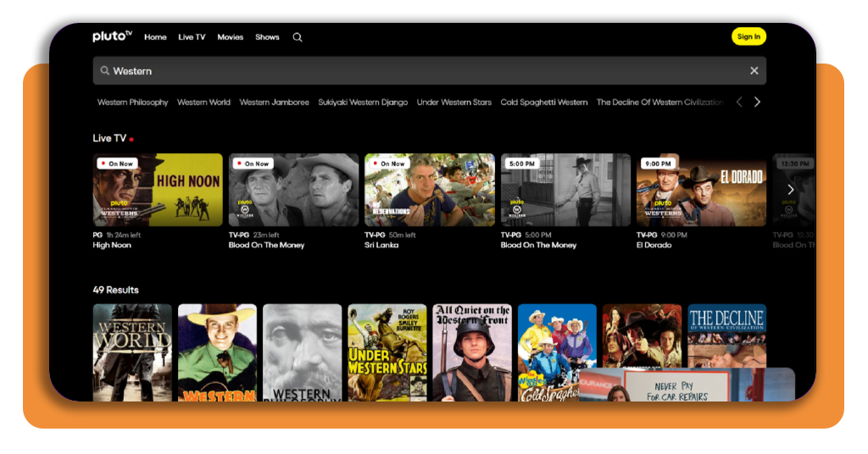Viewport: 868px width, 454px height.
Task: Open the Under Western Stars poster
Action: tap(387, 352)
